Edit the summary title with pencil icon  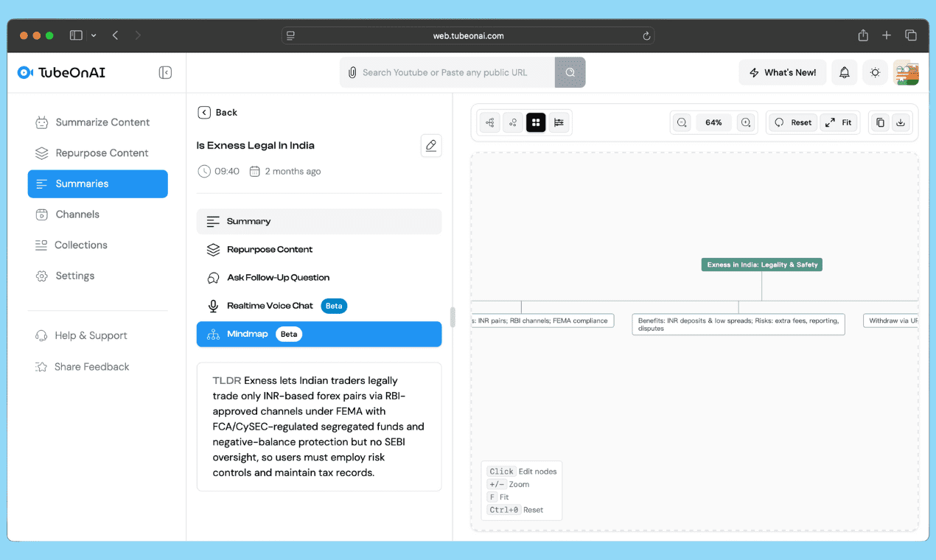(431, 146)
